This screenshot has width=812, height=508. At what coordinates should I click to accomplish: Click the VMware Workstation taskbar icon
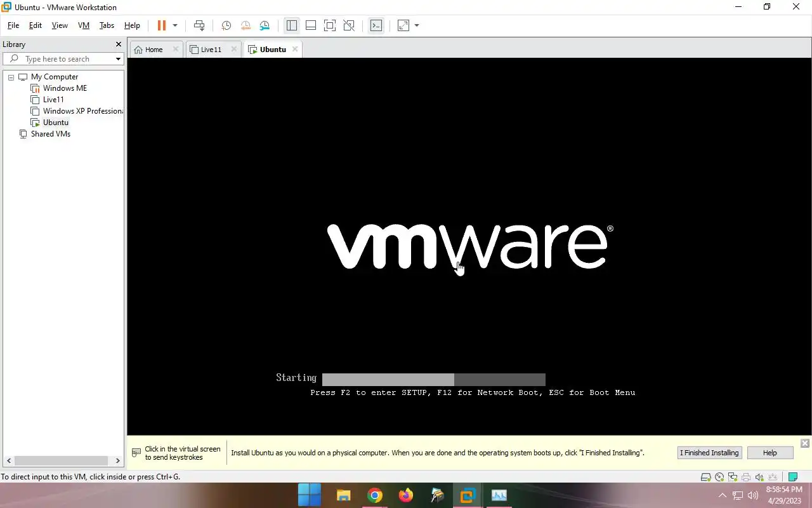pos(468,495)
